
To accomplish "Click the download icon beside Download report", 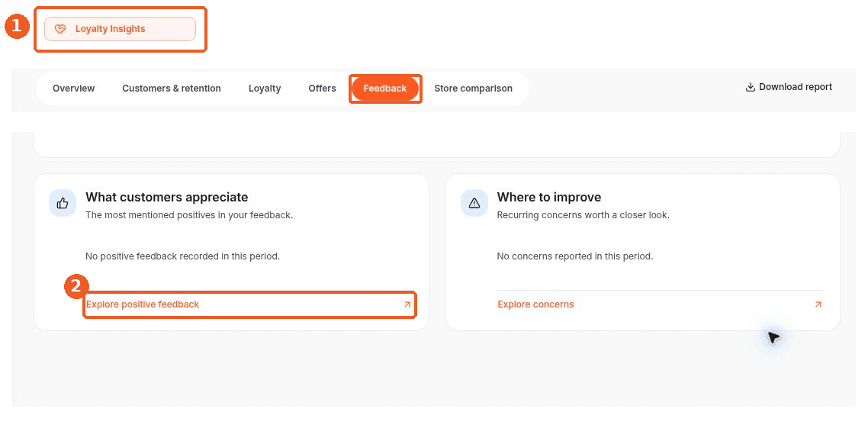I will [x=751, y=87].
